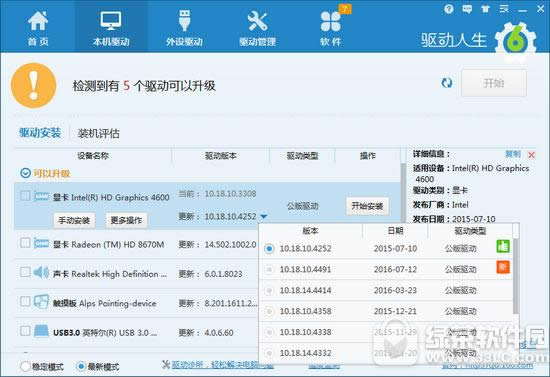Screen dimensions: 550x377
Task: Click the orange warning exclamation icon
Action: click(x=34, y=86)
